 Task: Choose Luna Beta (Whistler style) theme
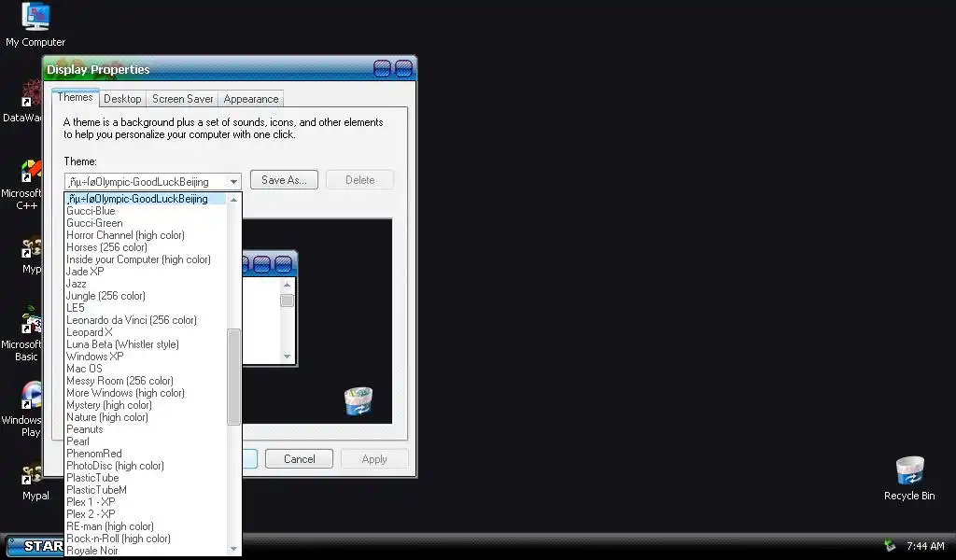tap(145, 344)
